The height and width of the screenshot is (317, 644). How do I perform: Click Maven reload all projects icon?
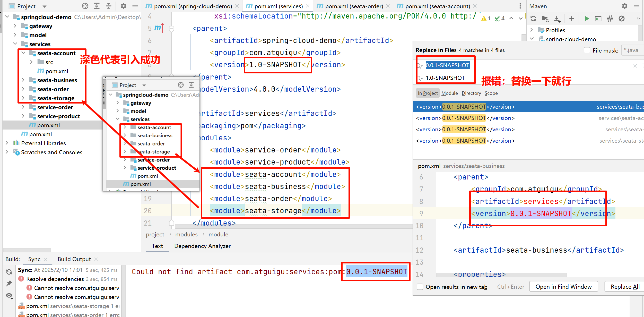pyautogui.click(x=533, y=19)
